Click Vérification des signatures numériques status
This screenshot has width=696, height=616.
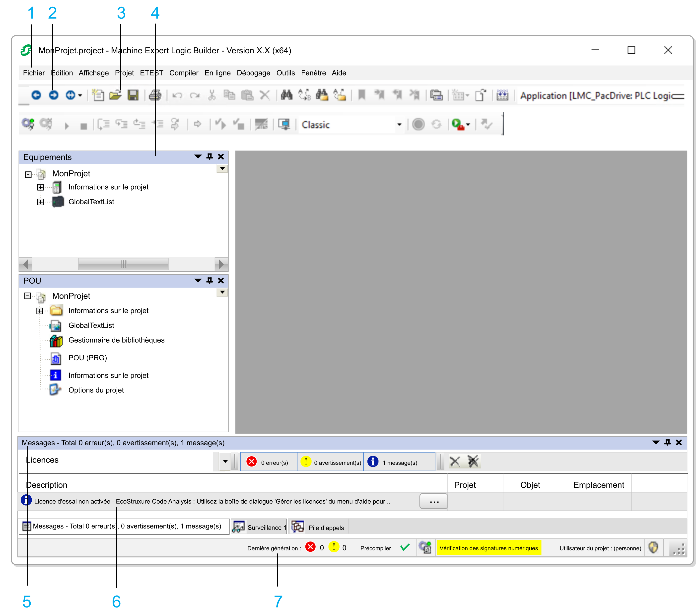(x=489, y=548)
